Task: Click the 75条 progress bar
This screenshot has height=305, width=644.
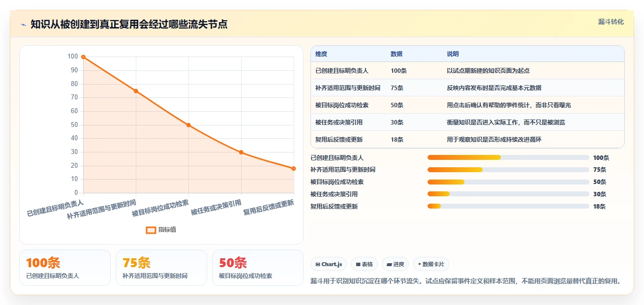Action: coord(508,170)
